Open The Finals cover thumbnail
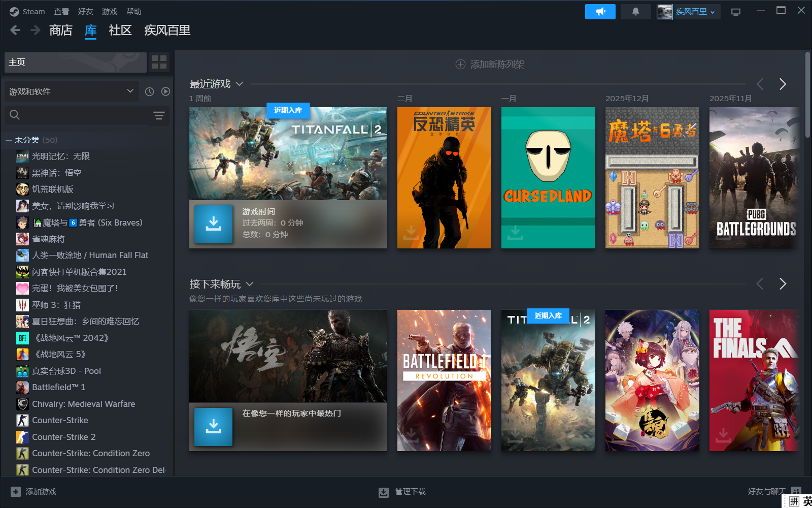 [754, 380]
